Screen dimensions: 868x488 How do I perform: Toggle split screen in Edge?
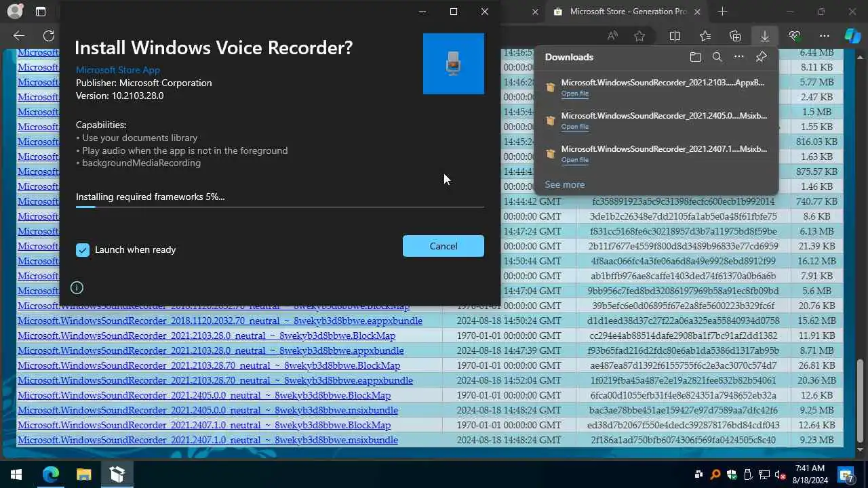(x=675, y=36)
